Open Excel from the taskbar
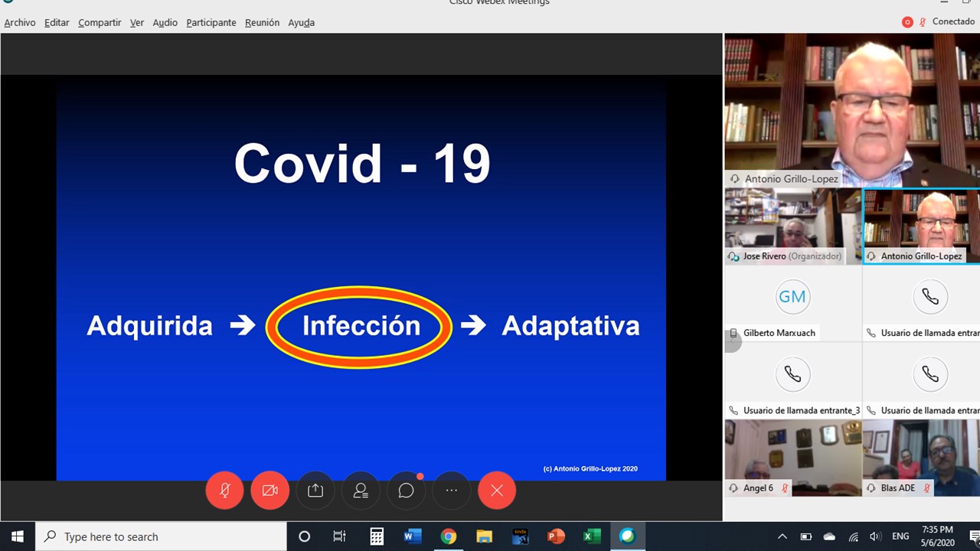Screen dimensions: 980x551 (592, 536)
